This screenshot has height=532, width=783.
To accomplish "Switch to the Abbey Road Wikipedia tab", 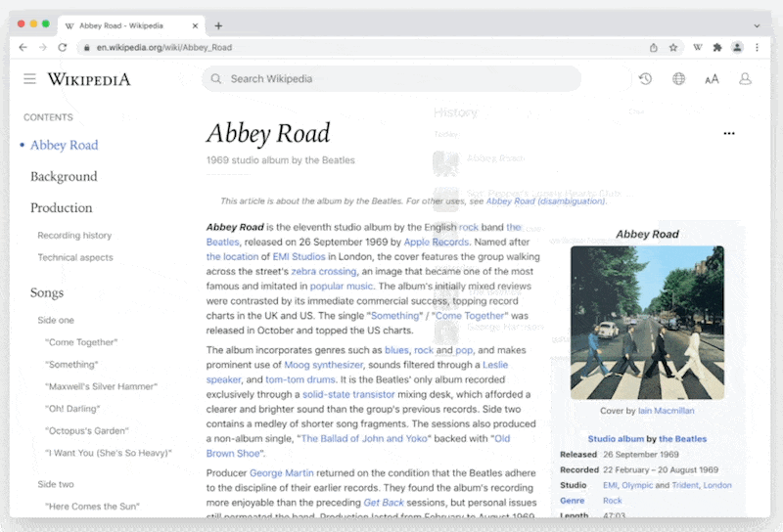I will pyautogui.click(x=127, y=25).
